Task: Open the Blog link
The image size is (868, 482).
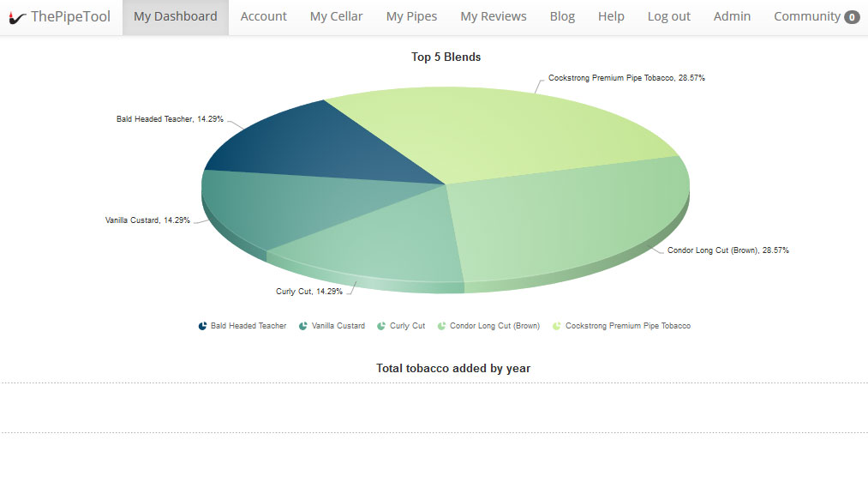Action: pyautogui.click(x=562, y=16)
